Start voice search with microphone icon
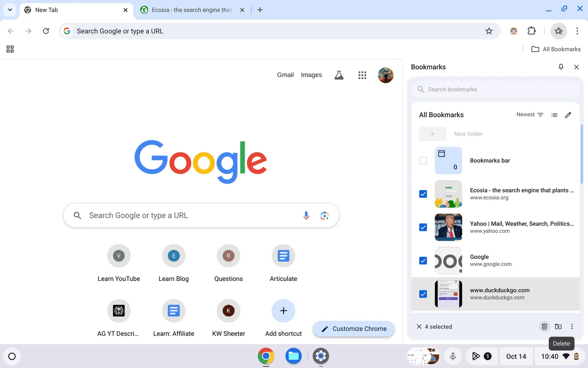The height and width of the screenshot is (368, 588). click(306, 215)
